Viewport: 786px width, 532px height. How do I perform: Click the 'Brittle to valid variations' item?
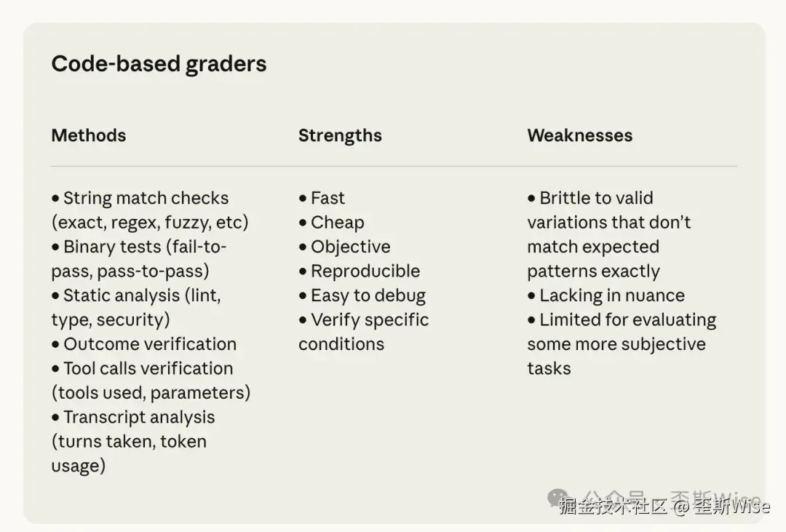pos(609,234)
